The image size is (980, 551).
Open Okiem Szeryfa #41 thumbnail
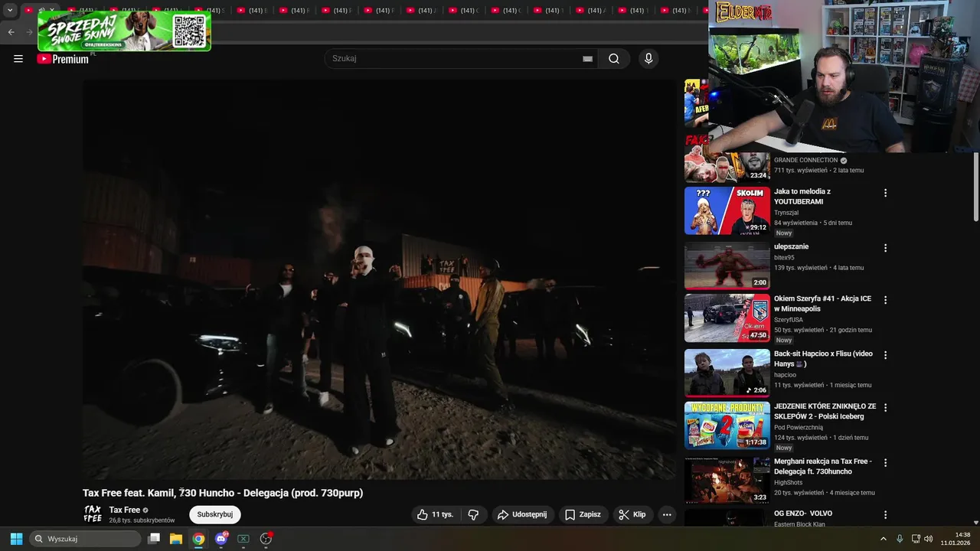(x=727, y=318)
